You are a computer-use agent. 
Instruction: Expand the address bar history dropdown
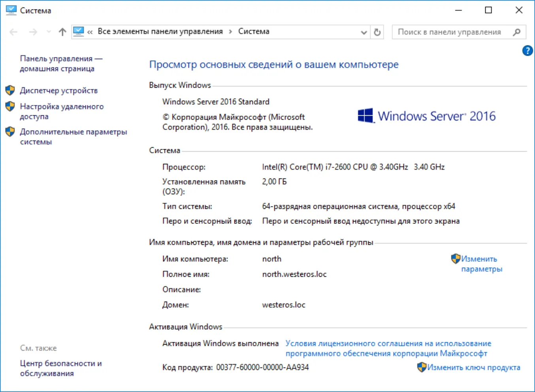pos(364,32)
